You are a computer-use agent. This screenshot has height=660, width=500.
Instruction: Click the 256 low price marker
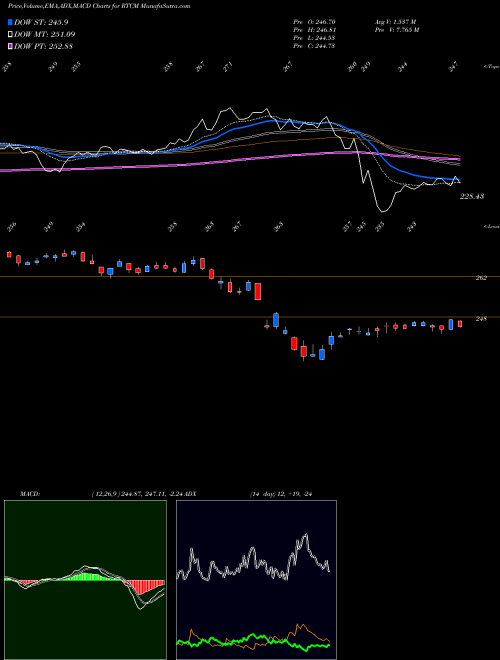[x=12, y=227]
